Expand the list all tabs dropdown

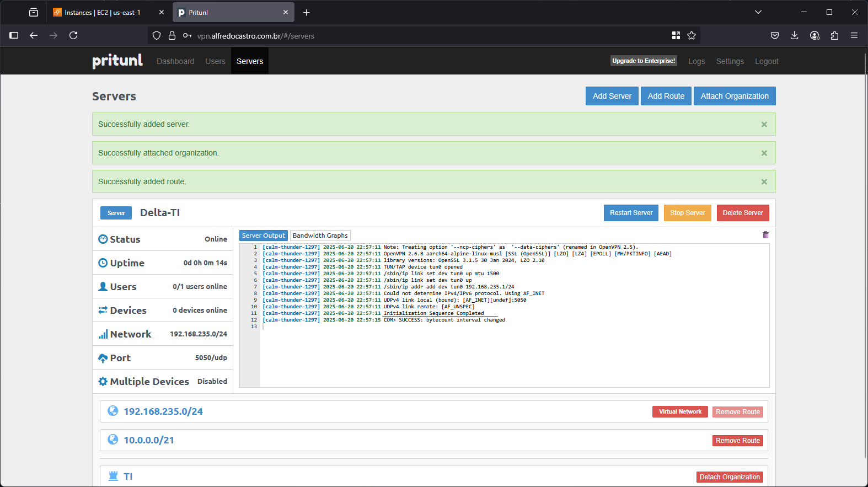[x=758, y=12]
